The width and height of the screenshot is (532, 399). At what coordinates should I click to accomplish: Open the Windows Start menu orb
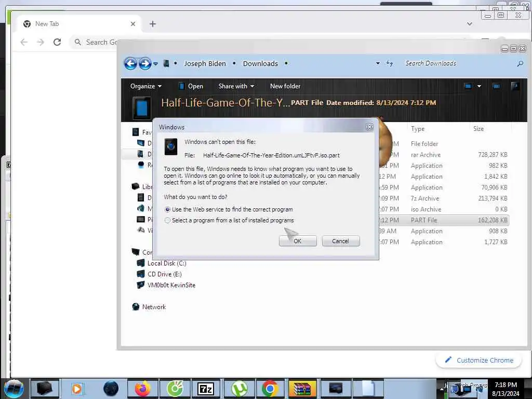click(x=14, y=389)
